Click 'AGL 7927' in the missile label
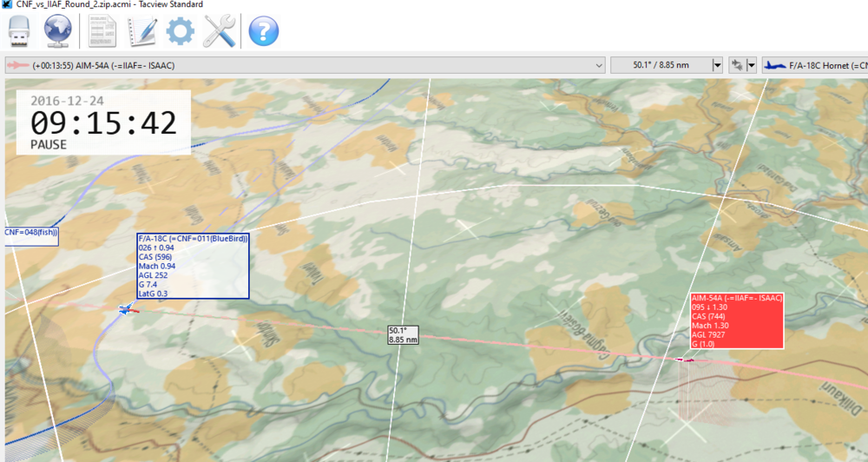 [x=708, y=334]
